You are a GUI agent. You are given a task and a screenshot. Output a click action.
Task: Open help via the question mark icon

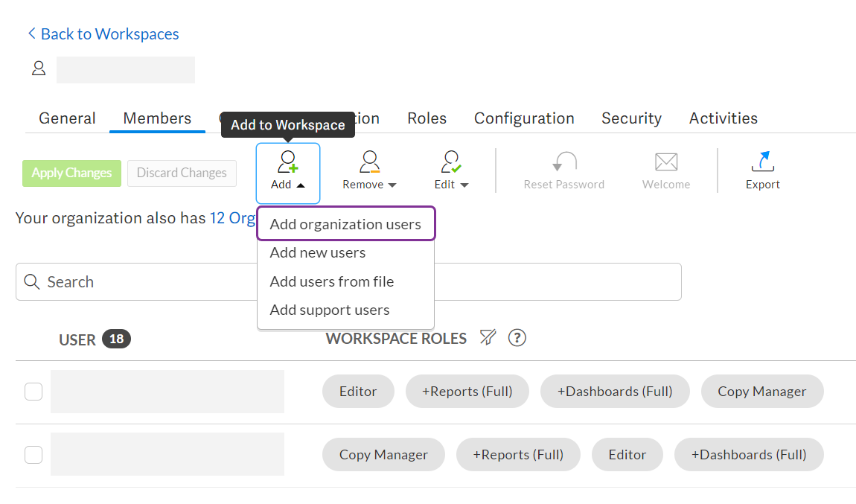pos(517,338)
